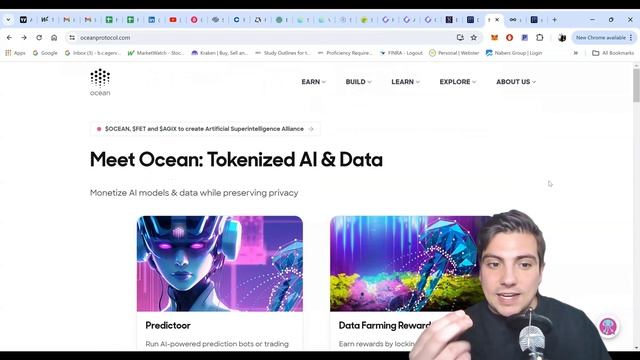Open the Inbox bookmark
Image resolution: width=640 pixels, height=360 pixels.
coord(93,53)
